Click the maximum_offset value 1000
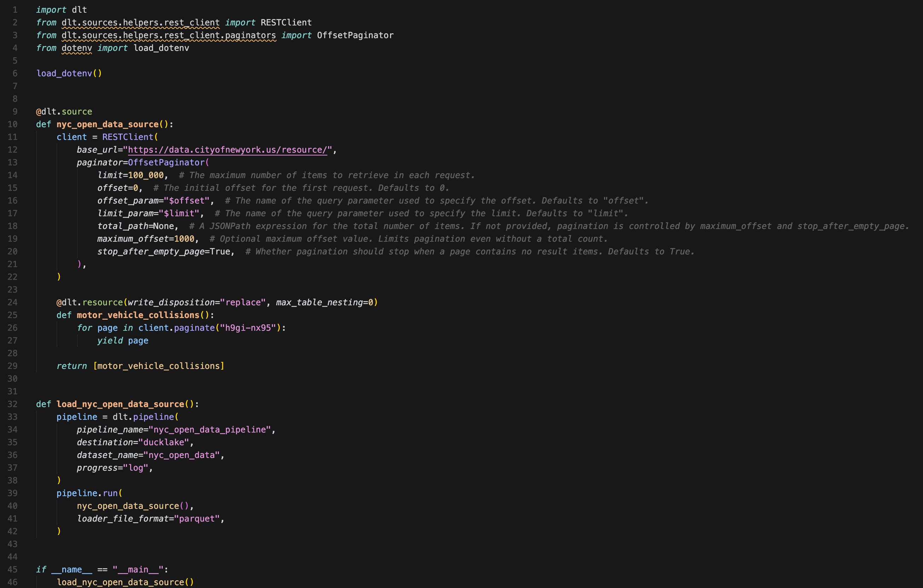 (x=184, y=239)
